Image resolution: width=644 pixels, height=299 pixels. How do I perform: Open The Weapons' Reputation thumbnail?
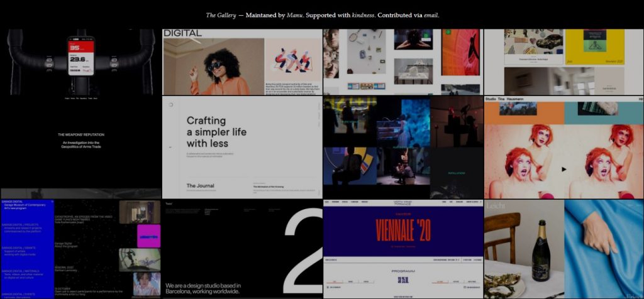click(80, 143)
